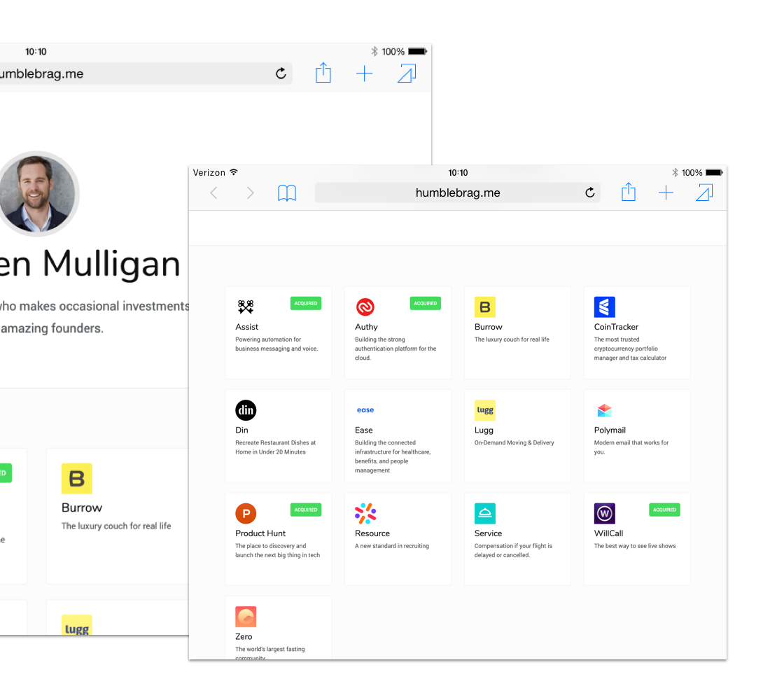Open the Polymail title link
Screen dimensions: 770x700
(610, 430)
